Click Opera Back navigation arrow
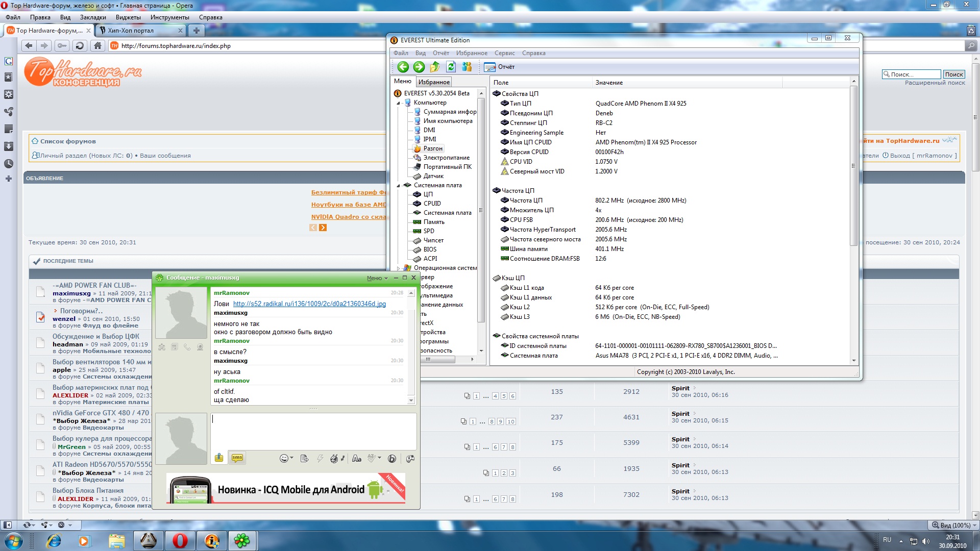The height and width of the screenshot is (551, 980). coord(29,45)
